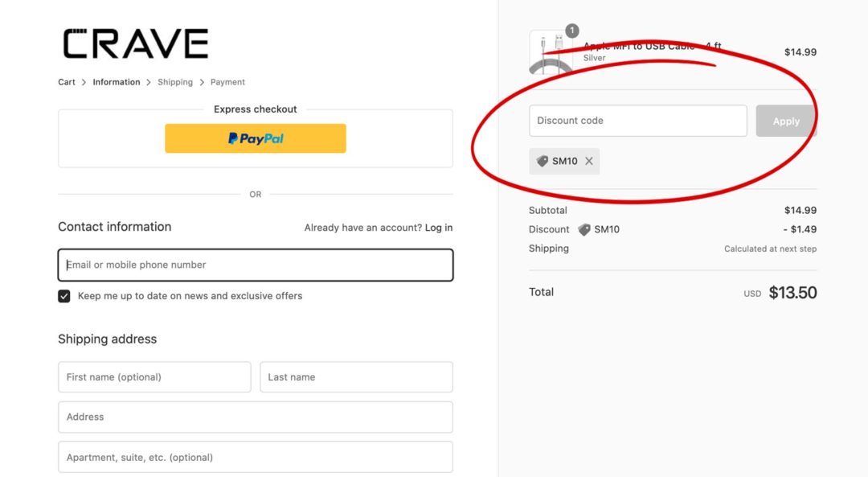Click the PayPal express checkout button
This screenshot has width=868, height=477.
255,138
